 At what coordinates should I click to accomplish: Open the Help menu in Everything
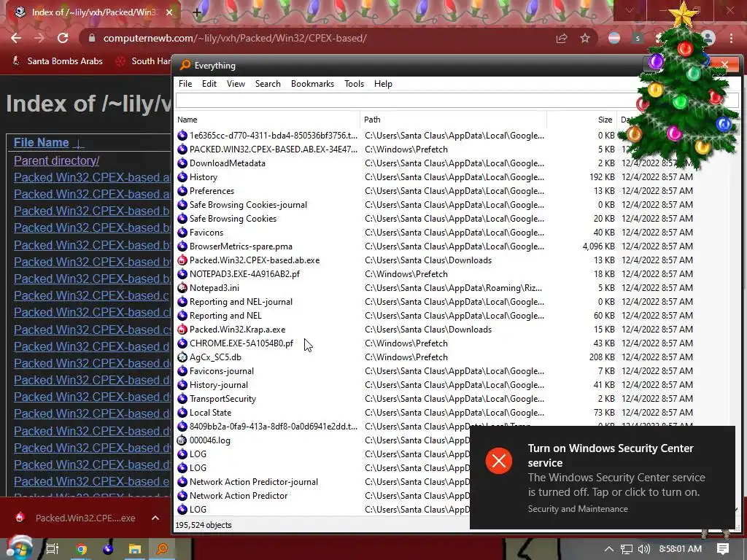click(x=383, y=84)
